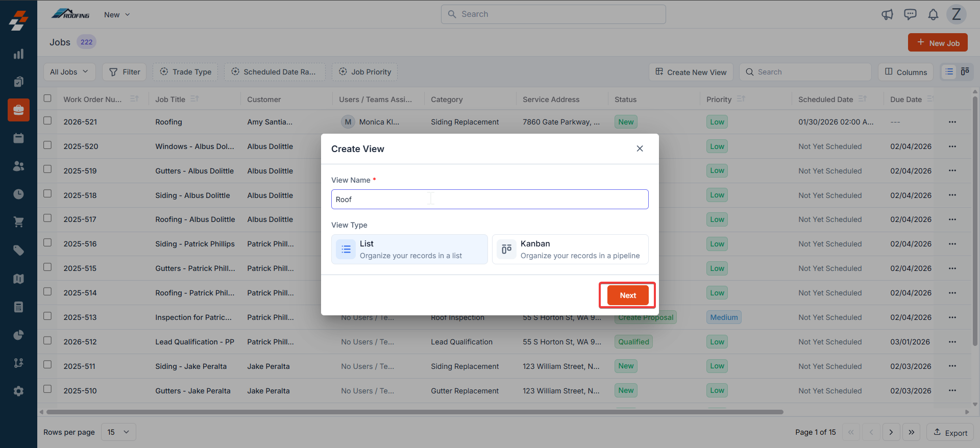Image resolution: width=980 pixels, height=448 pixels.
Task: Open the Scheduled Date Range filter
Action: pos(275,72)
